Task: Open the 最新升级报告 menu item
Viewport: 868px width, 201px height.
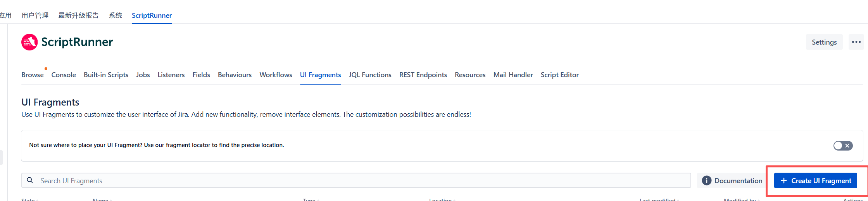Action: click(78, 16)
